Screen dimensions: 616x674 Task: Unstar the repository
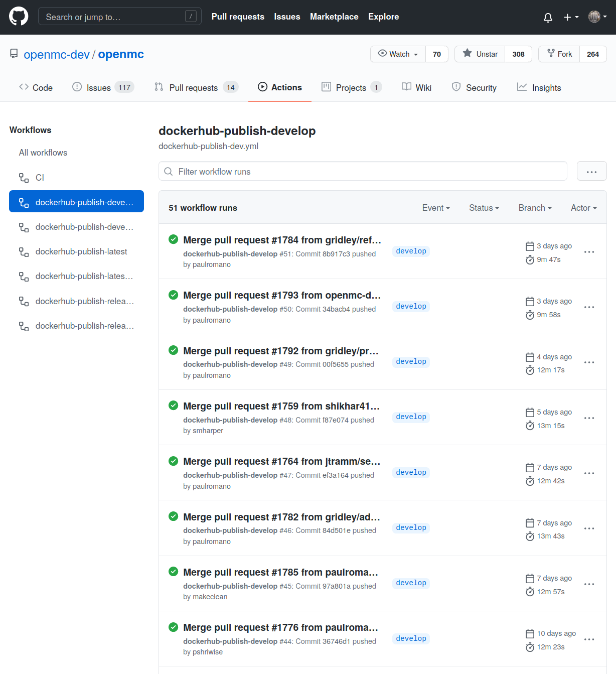tap(480, 54)
